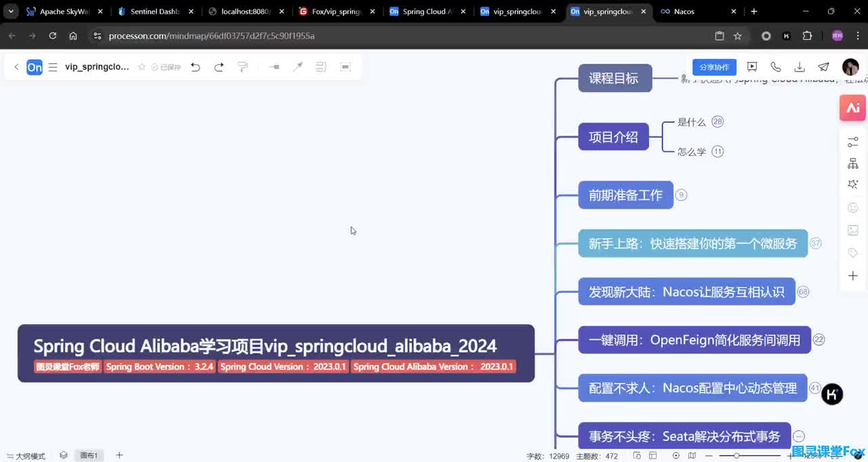The width and height of the screenshot is (868, 462).
Task: Toggle the navigation minimap icon
Action: (692, 456)
